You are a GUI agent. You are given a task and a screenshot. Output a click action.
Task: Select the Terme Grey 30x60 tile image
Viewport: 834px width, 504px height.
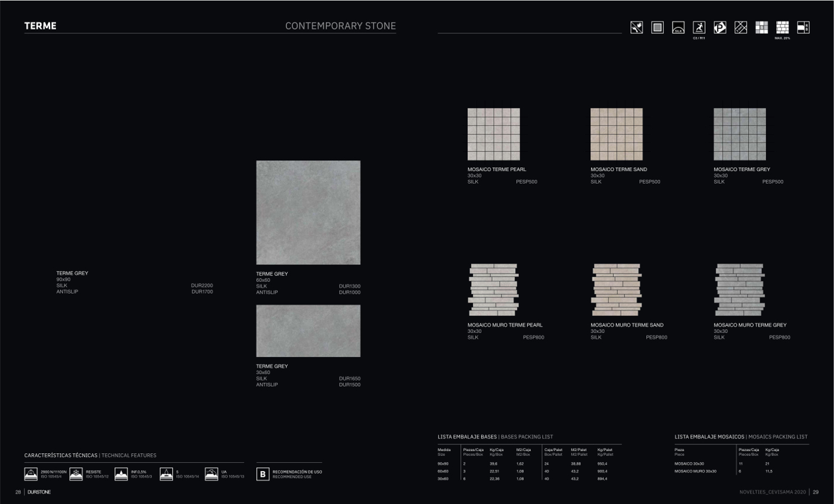tap(308, 331)
